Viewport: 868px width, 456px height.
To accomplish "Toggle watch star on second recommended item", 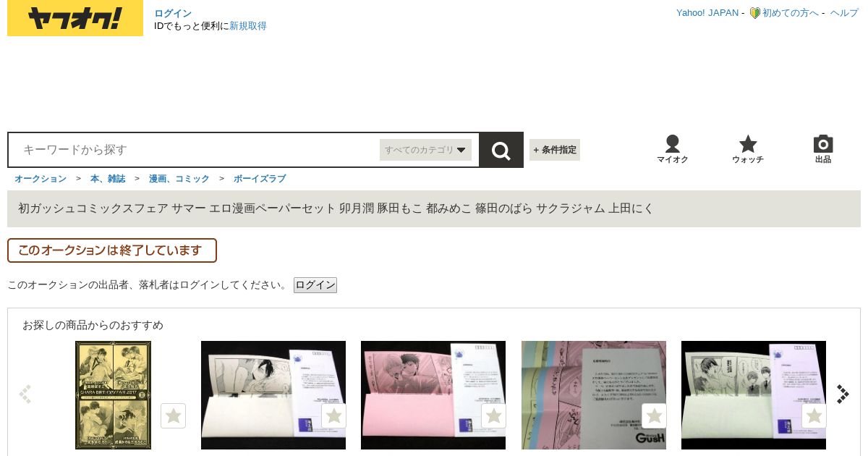I will click(x=333, y=415).
